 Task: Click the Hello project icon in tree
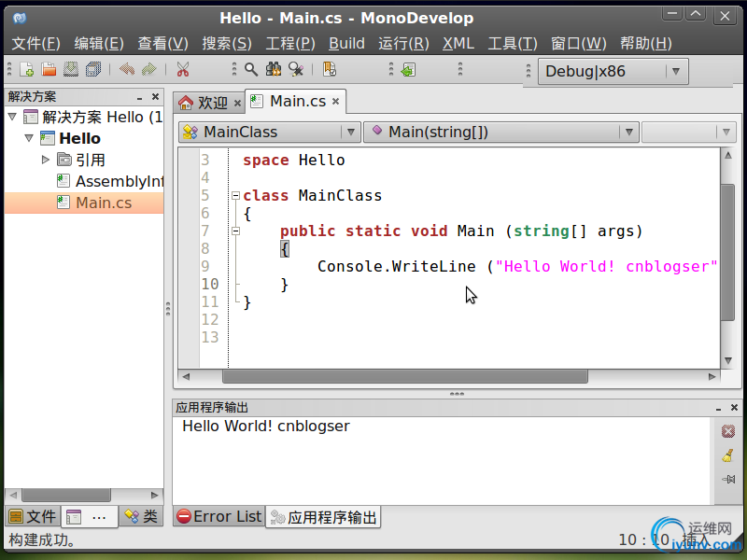(x=48, y=138)
